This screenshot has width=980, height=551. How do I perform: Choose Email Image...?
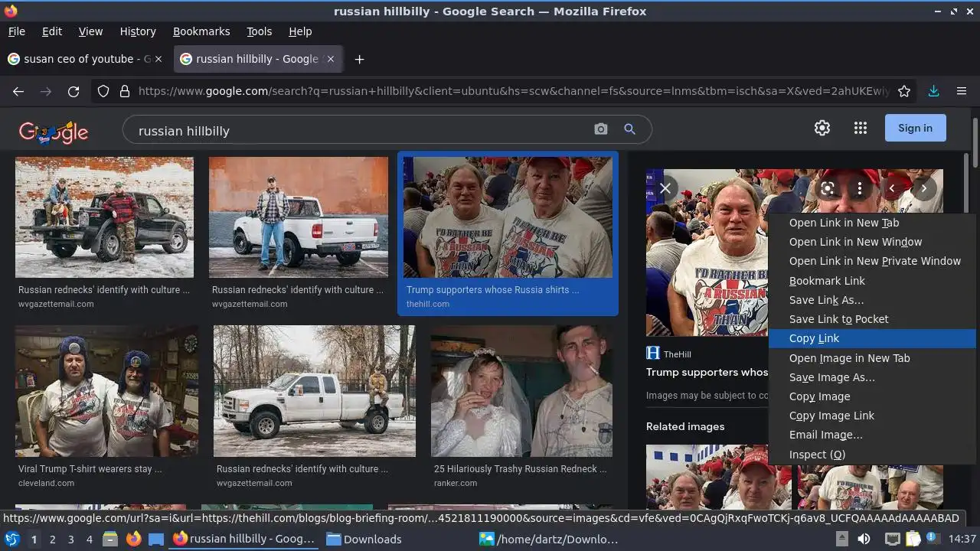[872, 435]
